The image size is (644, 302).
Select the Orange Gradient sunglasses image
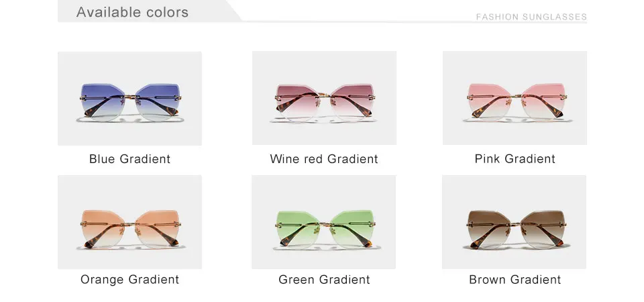click(129, 222)
